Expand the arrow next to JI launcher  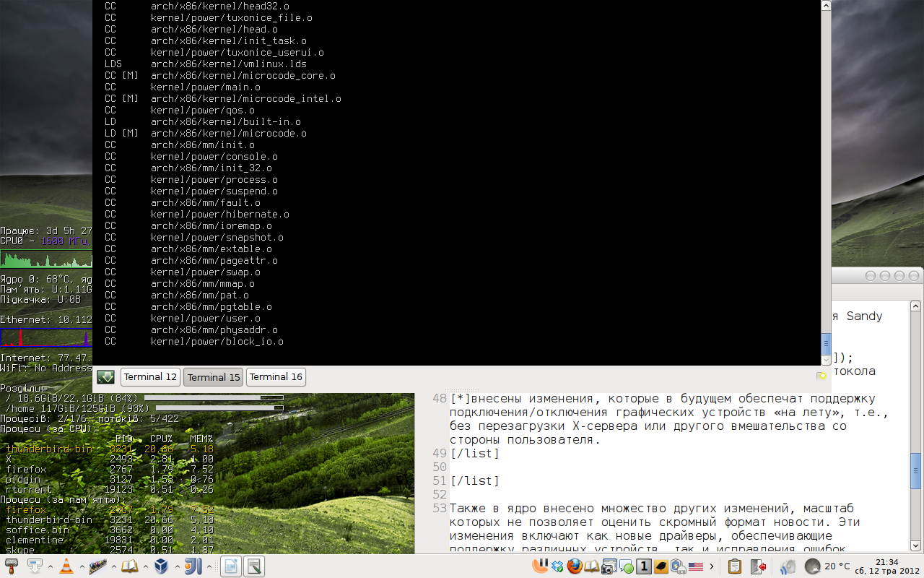coord(208,566)
